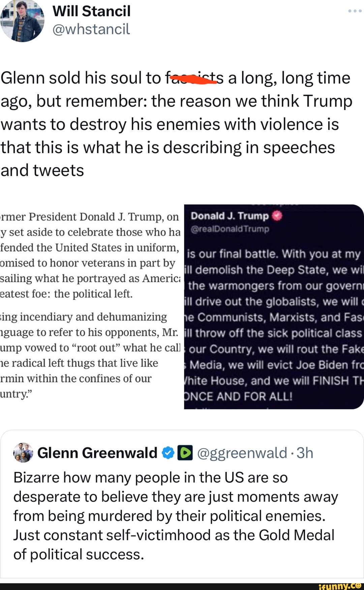Click Glenn Greenwald's small avatar
Image resolution: width=364 pixels, height=590 pixels.
point(23,453)
